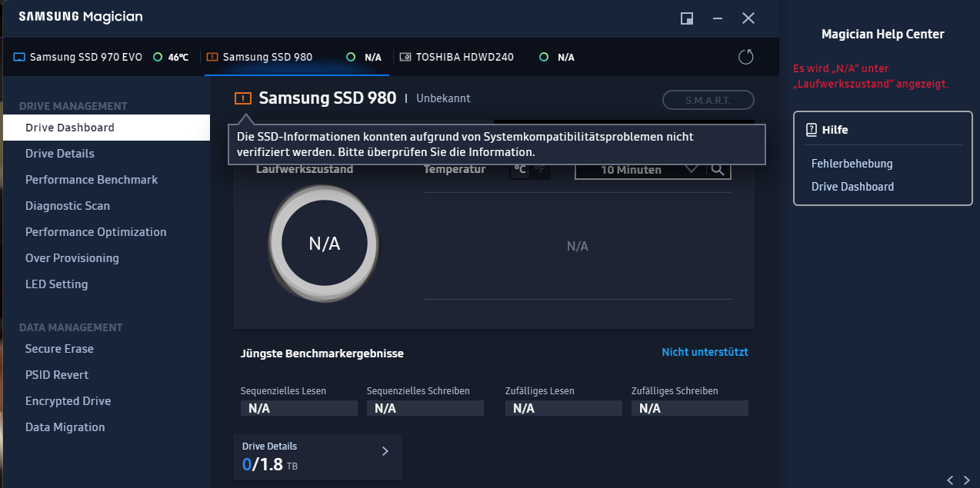This screenshot has height=488, width=980.
Task: Click the TOSHIBA HDWD240 drive icon
Action: 405,57
